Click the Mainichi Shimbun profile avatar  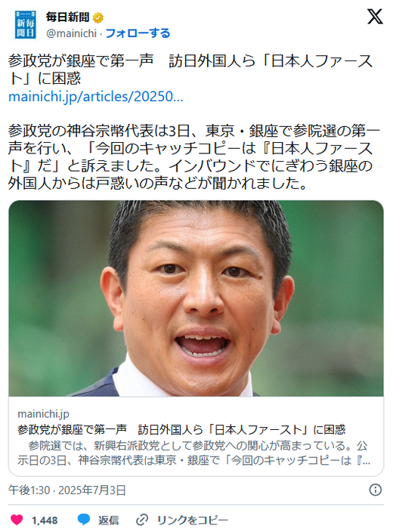pyautogui.click(x=26, y=25)
